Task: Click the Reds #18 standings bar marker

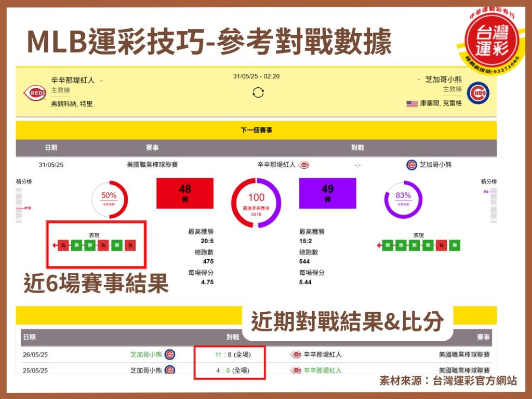Action: (23, 208)
